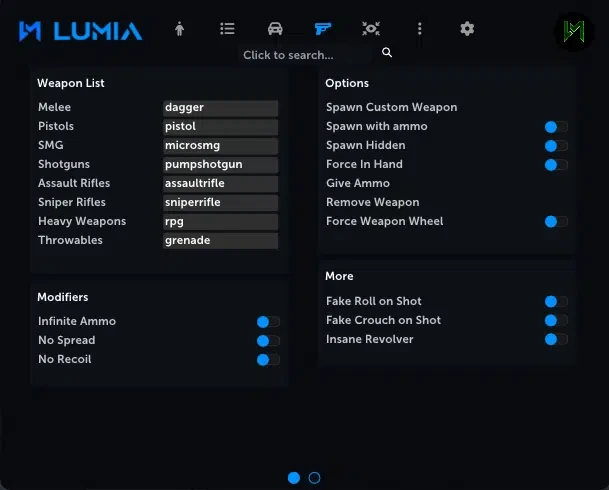Click Spawn Custom Weapon
This screenshot has width=609, height=490.
[392, 107]
